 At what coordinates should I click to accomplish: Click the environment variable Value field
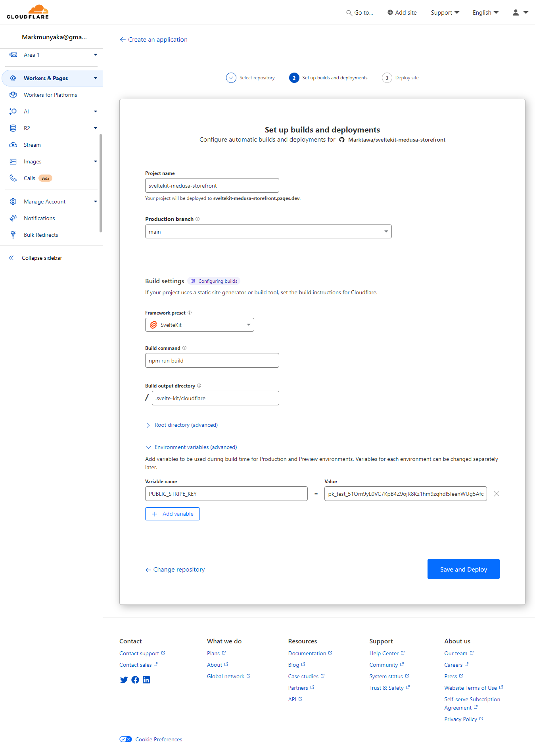pos(406,494)
